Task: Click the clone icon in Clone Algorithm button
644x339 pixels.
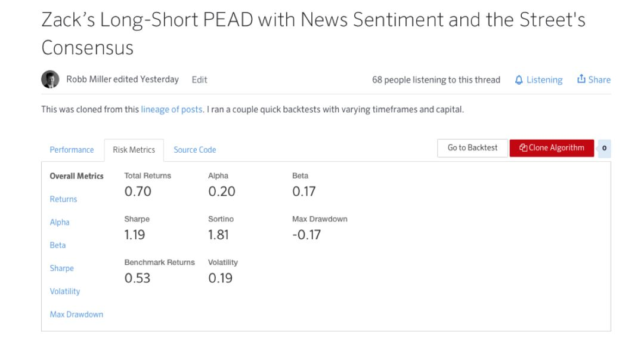Action: click(523, 148)
